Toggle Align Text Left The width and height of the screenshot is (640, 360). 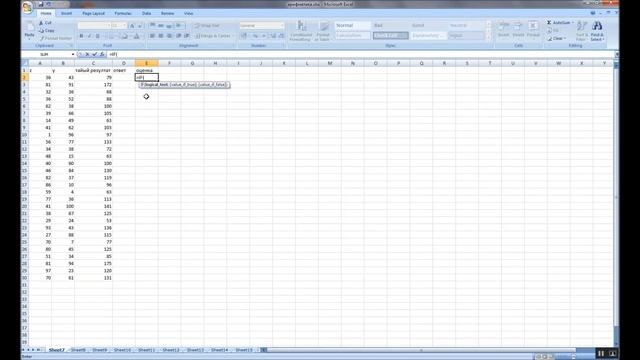153,36
